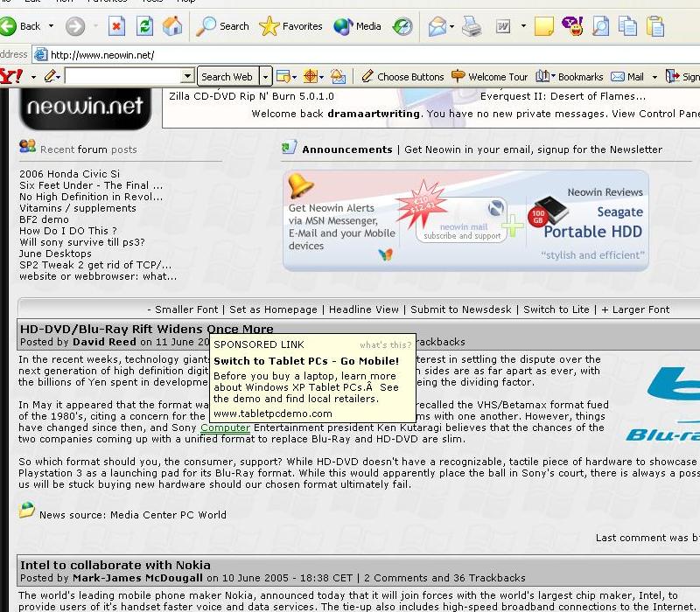Screen dimensions: 700x612
Task: Click Yahoo Mail toolbar button
Action: pos(627,77)
